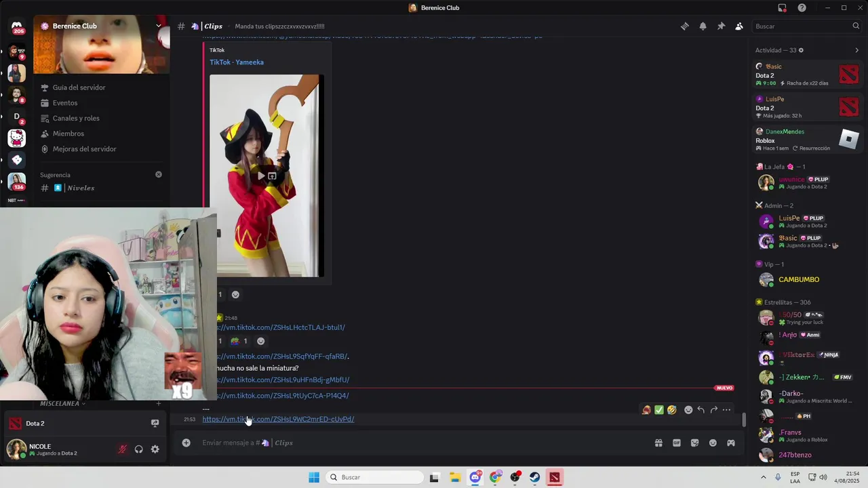Viewport: 868px width, 488px height.
Task: Add channel to MISCELANEA category
Action: click(x=159, y=403)
